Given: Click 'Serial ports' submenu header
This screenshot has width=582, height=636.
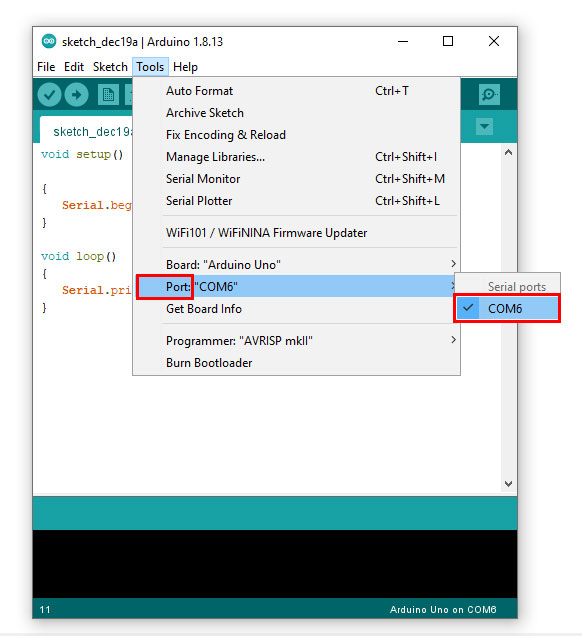Looking at the screenshot, I should (x=516, y=286).
